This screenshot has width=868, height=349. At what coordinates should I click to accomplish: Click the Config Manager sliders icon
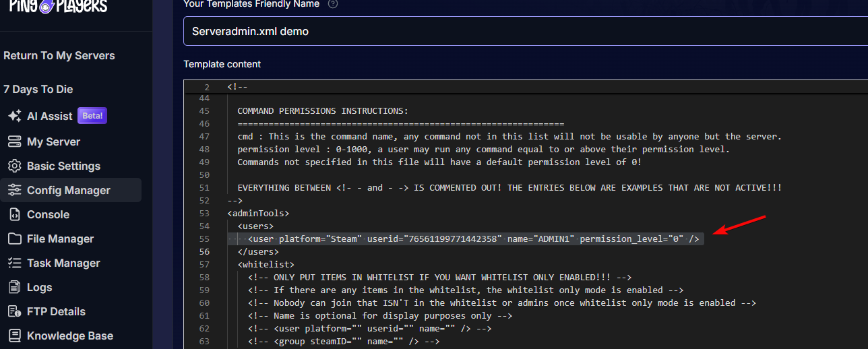click(14, 190)
